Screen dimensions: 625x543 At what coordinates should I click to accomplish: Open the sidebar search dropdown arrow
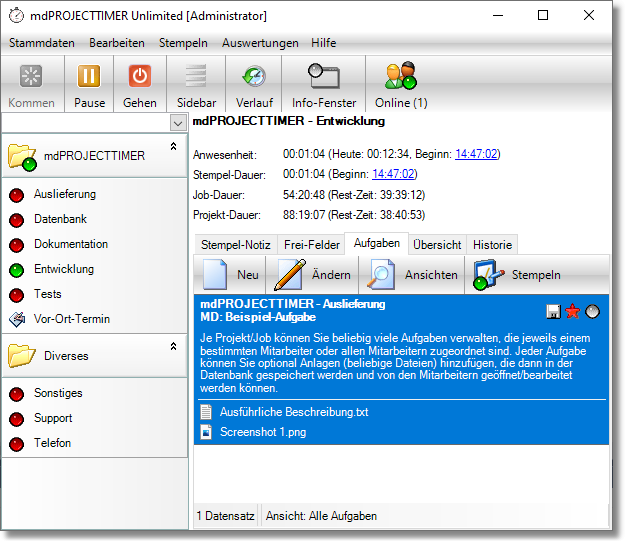[178, 123]
